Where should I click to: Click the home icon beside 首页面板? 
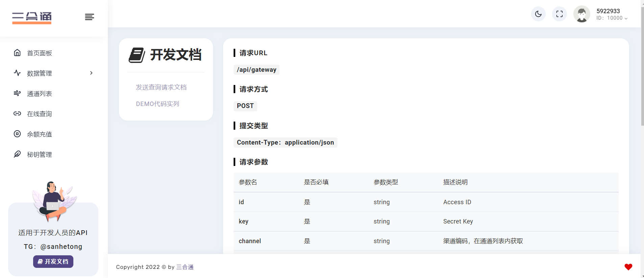point(17,53)
